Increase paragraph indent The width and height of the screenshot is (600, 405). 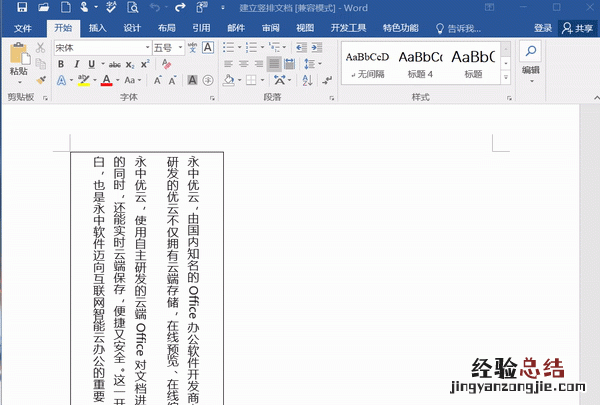pos(317,47)
